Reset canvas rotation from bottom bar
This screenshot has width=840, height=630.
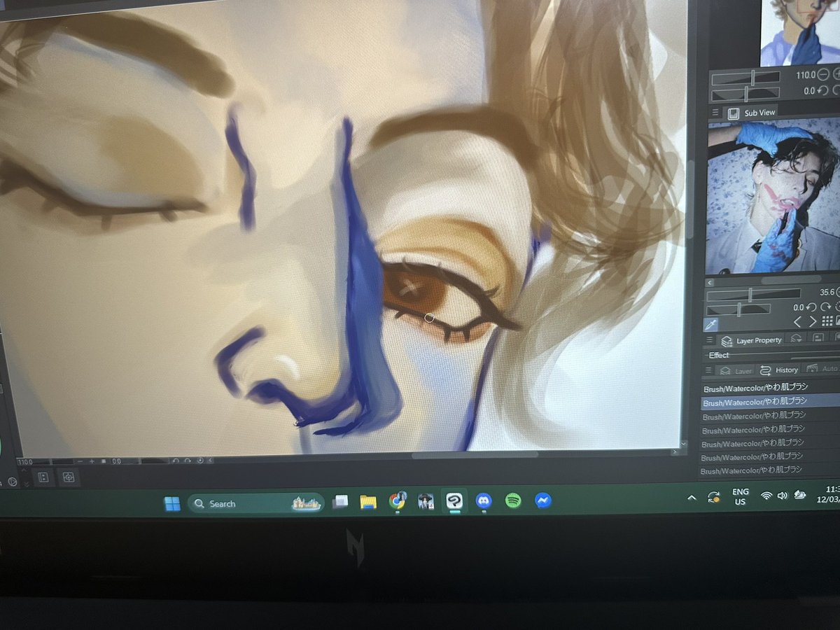pyautogui.click(x=200, y=461)
